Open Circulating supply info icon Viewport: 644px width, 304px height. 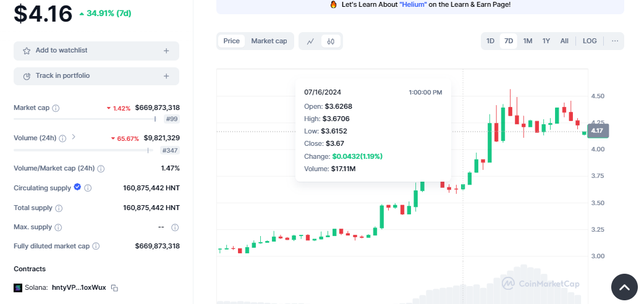[88, 188]
